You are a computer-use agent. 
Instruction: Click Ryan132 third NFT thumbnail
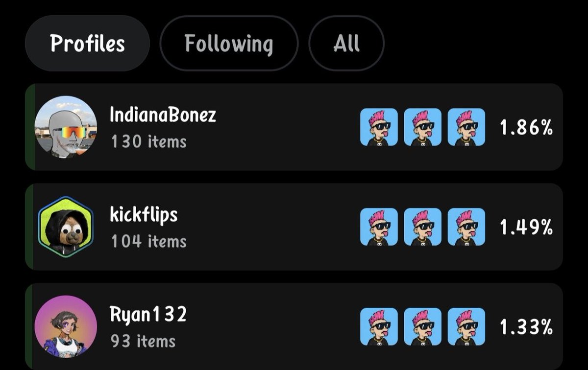466,327
